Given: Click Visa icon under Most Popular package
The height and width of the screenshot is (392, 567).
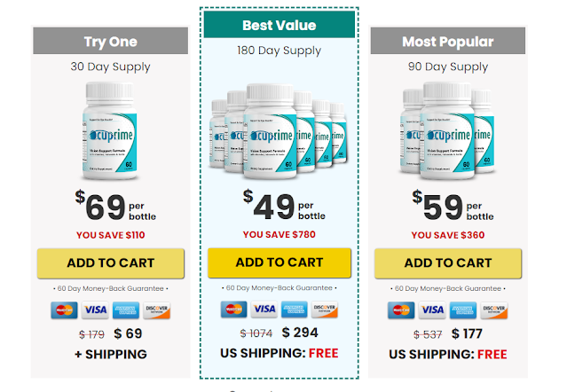Looking at the screenshot, I should [x=432, y=310].
